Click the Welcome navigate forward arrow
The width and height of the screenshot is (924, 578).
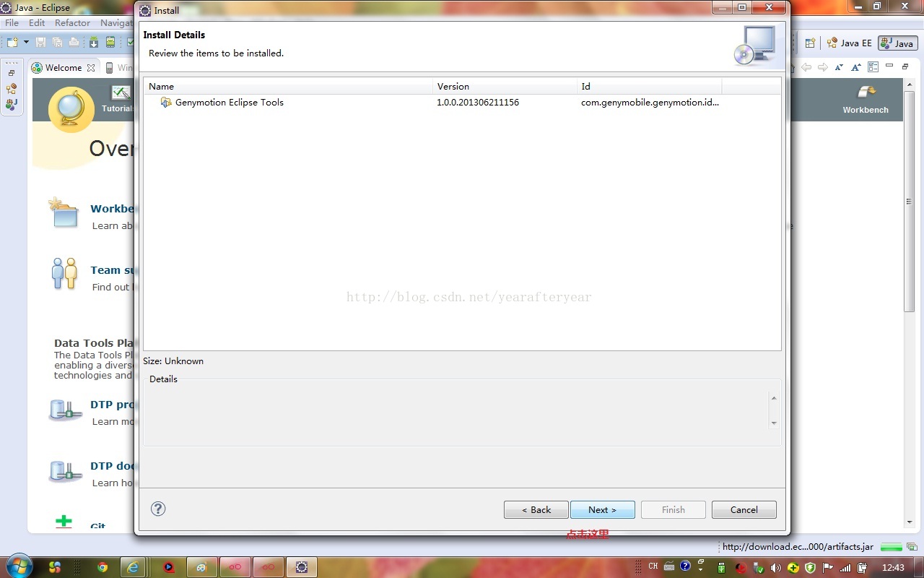(823, 67)
